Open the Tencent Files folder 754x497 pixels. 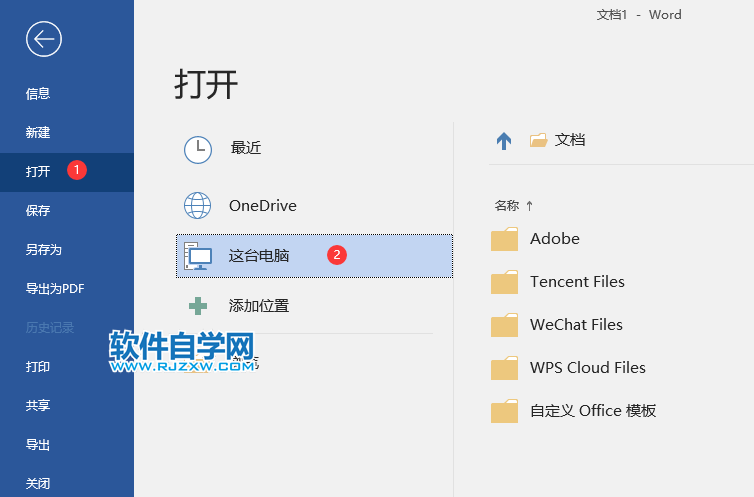point(576,282)
